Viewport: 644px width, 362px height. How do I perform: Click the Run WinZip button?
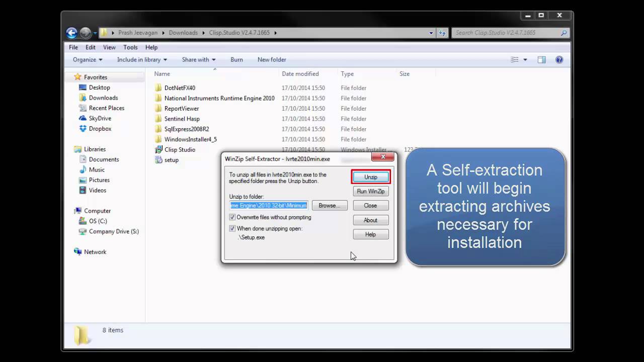[371, 191]
